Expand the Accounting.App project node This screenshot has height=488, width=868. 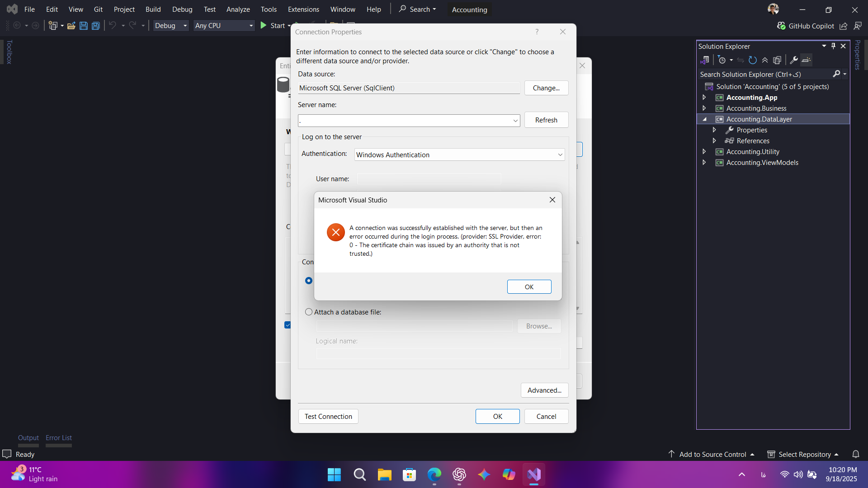pyautogui.click(x=704, y=98)
